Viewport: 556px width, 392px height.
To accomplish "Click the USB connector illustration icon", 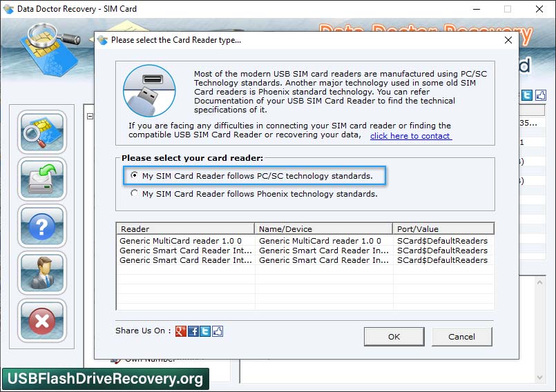I will (149, 90).
